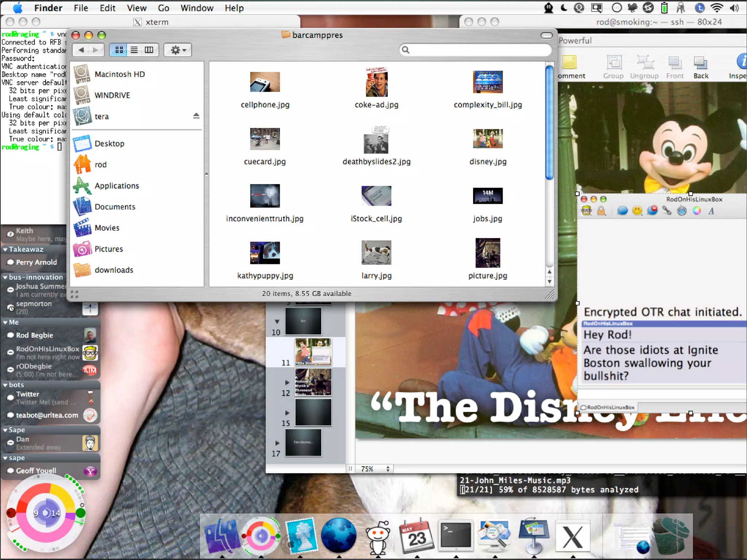Eject the tera volume
The image size is (747, 560).
pyautogui.click(x=196, y=116)
